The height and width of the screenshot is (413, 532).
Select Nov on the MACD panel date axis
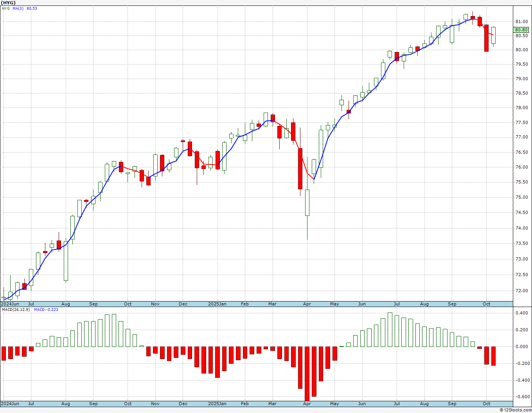(x=155, y=404)
